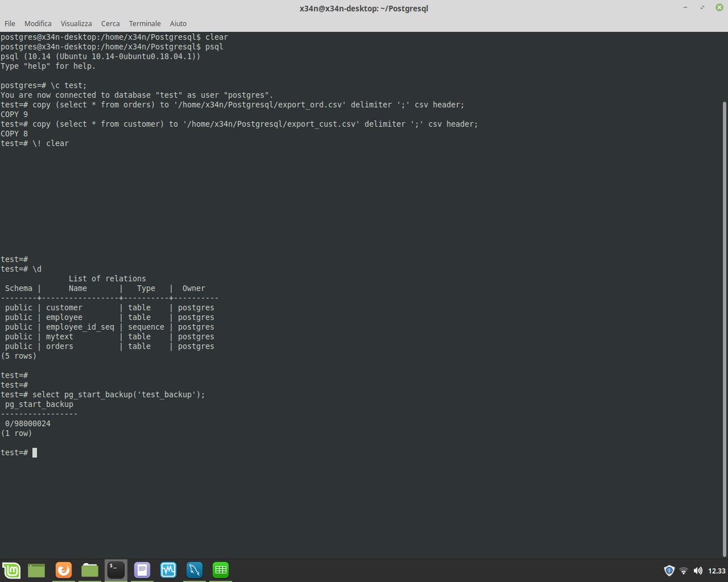The image size is (728, 582).
Task: Open the Modifica menu
Action: 38,23
